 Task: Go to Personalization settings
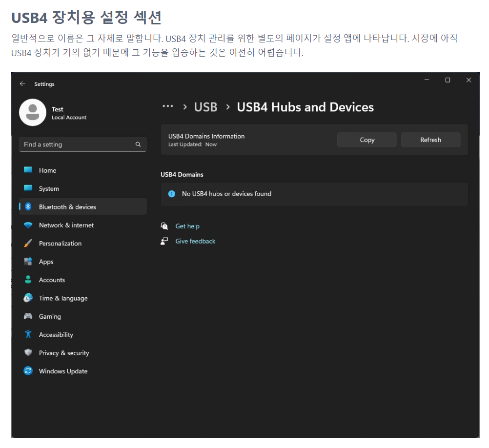tap(83, 243)
